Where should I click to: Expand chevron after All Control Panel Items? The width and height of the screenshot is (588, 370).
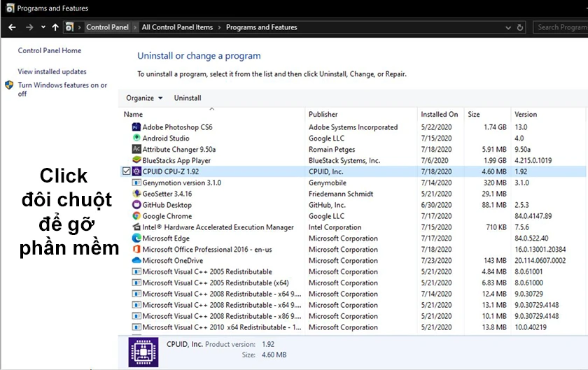pyautogui.click(x=219, y=27)
